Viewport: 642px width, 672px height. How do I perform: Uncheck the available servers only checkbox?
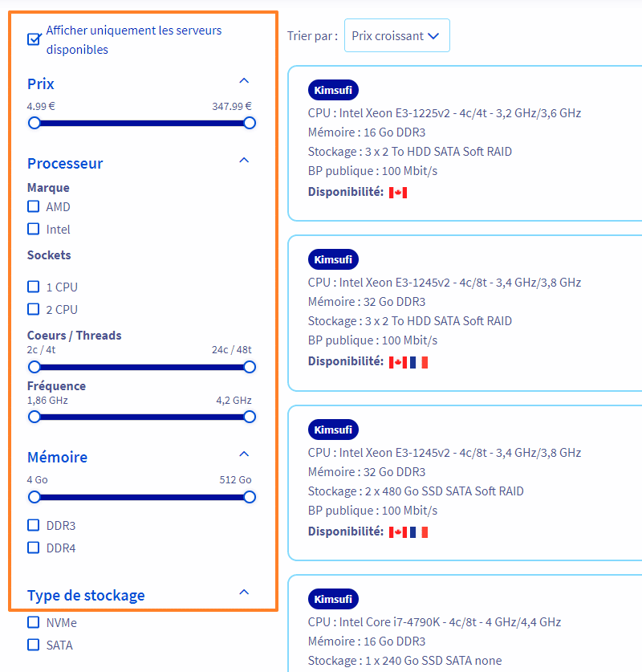[34, 39]
